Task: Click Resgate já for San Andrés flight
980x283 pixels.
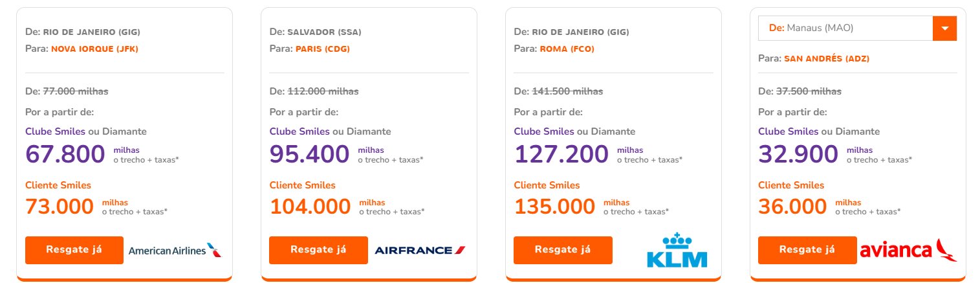Action: pyautogui.click(x=807, y=250)
